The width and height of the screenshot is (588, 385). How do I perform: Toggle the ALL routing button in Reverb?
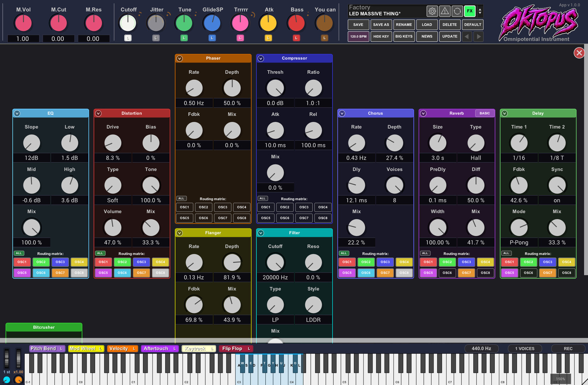coord(425,253)
